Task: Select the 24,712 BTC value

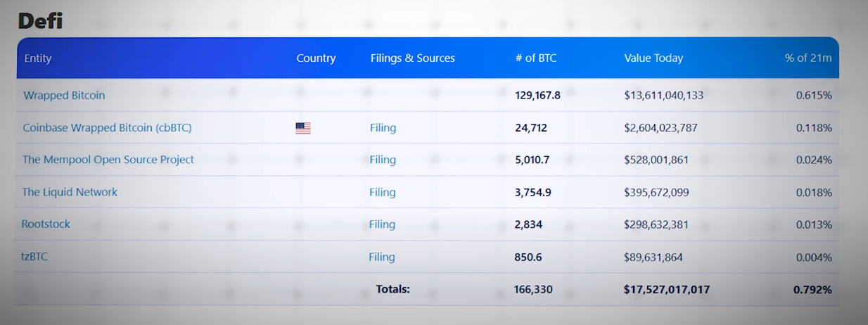Action: 531,128
